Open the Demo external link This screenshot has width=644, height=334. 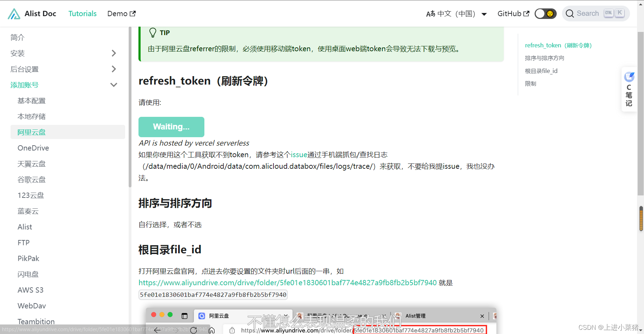(x=121, y=14)
